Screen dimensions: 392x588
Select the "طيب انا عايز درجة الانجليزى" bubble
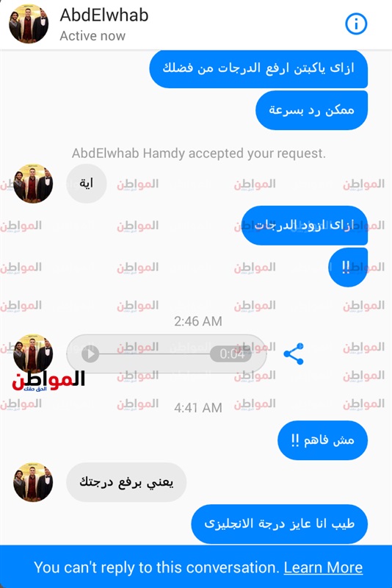tap(279, 524)
